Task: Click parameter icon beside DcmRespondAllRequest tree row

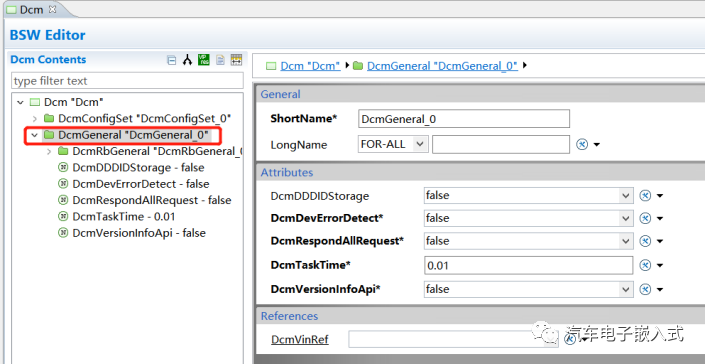Action: pos(63,200)
